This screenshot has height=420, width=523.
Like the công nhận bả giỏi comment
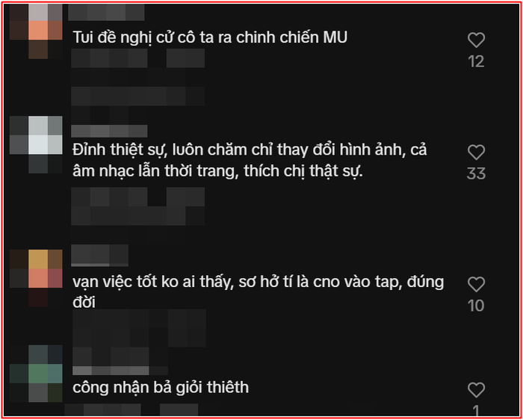click(x=476, y=390)
